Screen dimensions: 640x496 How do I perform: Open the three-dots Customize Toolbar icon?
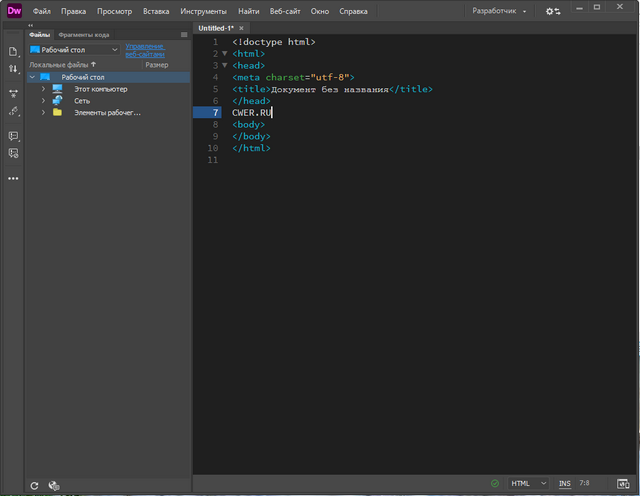click(13, 178)
